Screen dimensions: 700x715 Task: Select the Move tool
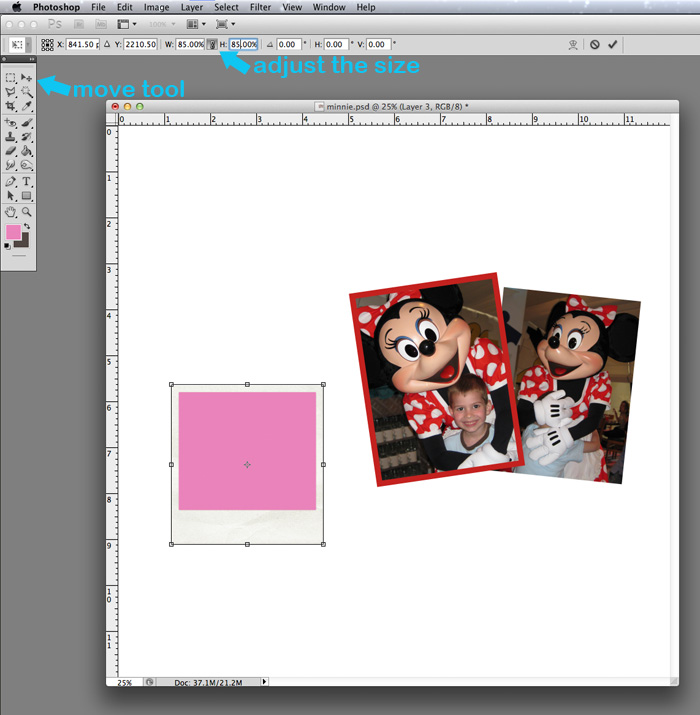26,78
